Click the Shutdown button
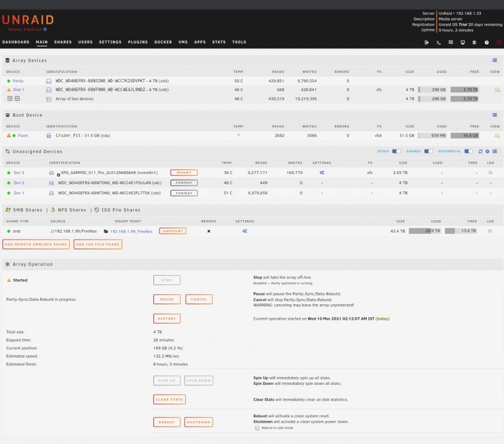 [x=199, y=422]
